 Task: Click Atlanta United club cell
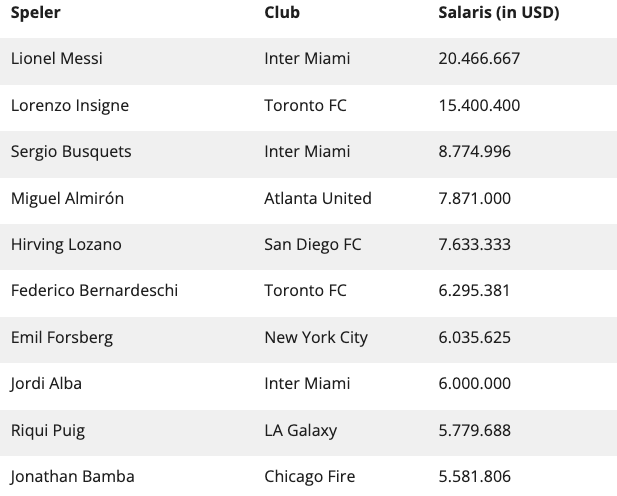pyautogui.click(x=318, y=198)
